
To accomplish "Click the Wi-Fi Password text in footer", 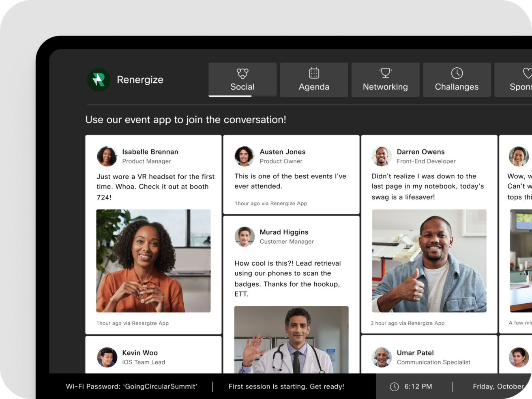I will [x=131, y=386].
